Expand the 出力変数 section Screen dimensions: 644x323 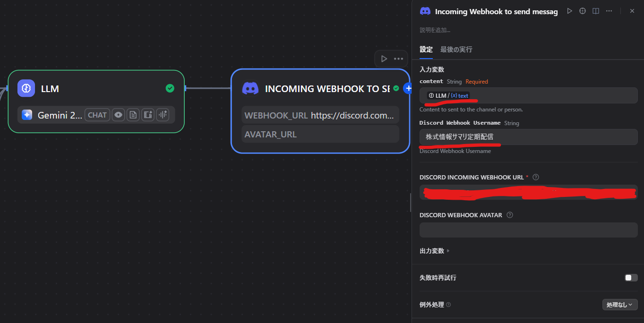pos(435,251)
